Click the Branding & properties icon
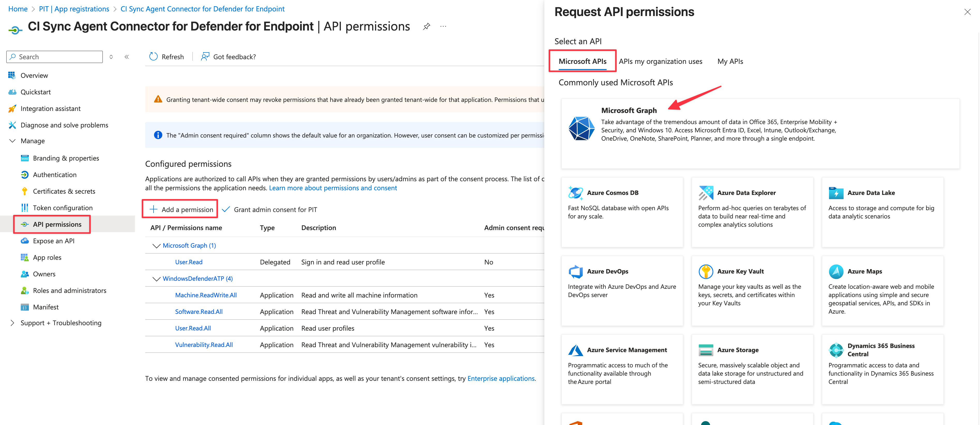 (x=25, y=158)
